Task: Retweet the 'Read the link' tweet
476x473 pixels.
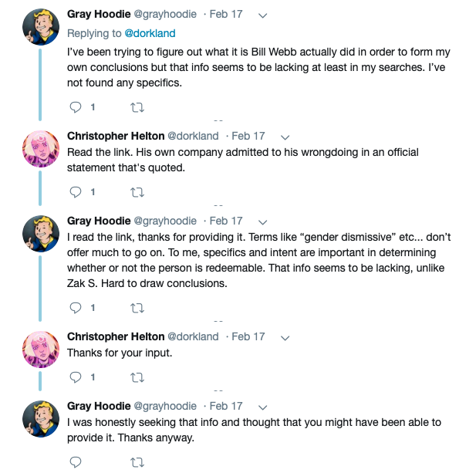Action: [x=137, y=192]
